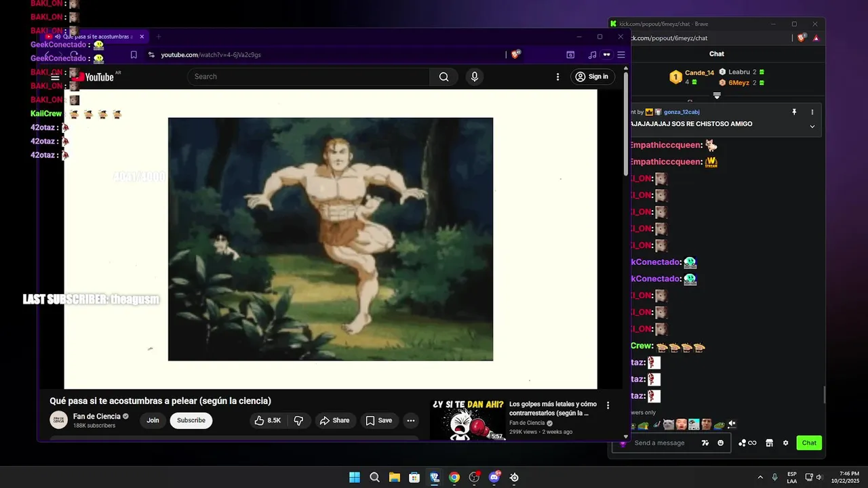Open pinned message three-dot options
This screenshot has width=868, height=488.
point(812,112)
